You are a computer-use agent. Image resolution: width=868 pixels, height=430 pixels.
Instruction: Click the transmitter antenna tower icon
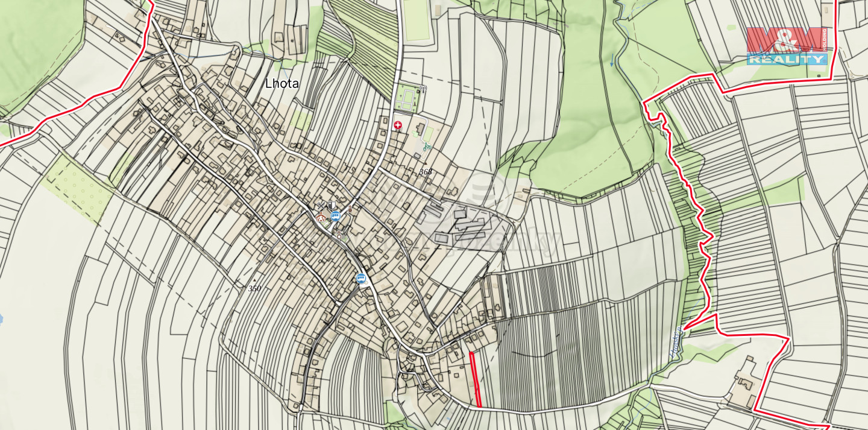click(422, 90)
